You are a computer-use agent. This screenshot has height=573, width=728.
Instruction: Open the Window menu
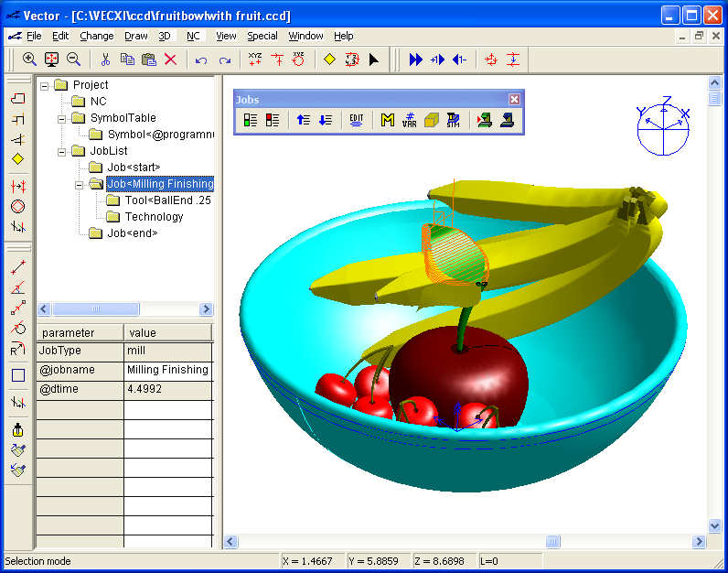click(305, 36)
